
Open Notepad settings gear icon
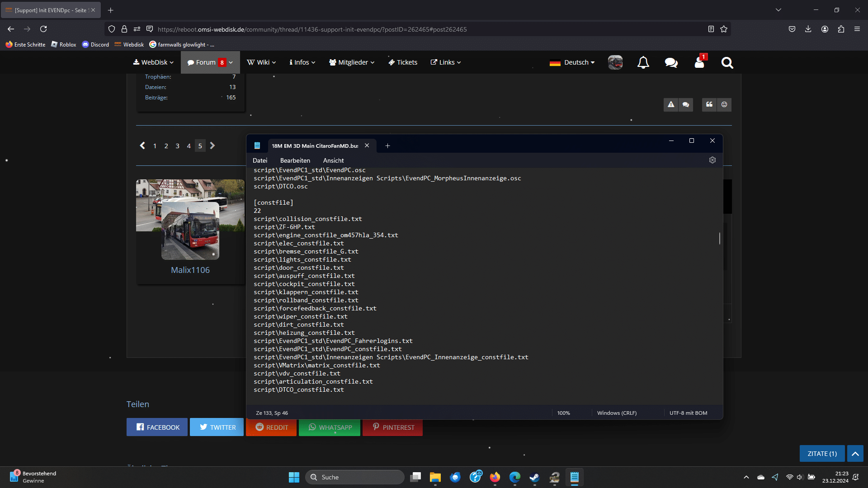click(712, 160)
